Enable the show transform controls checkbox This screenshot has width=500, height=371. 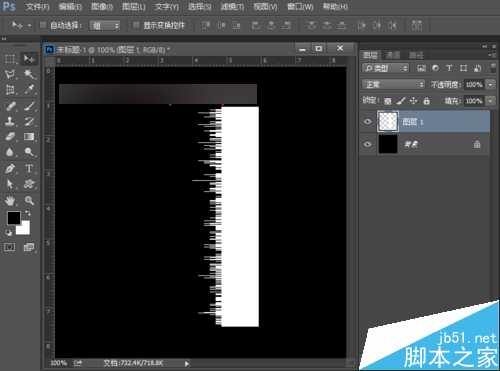pos(136,25)
